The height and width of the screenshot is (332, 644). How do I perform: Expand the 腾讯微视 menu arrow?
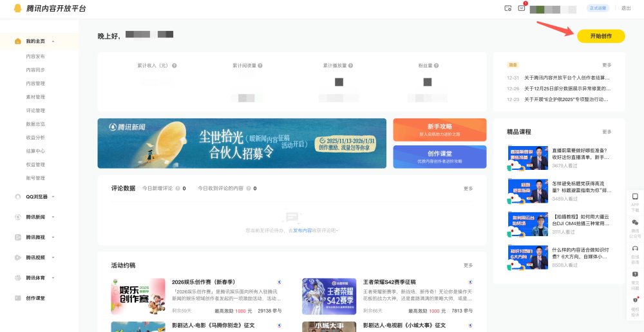tap(53, 237)
